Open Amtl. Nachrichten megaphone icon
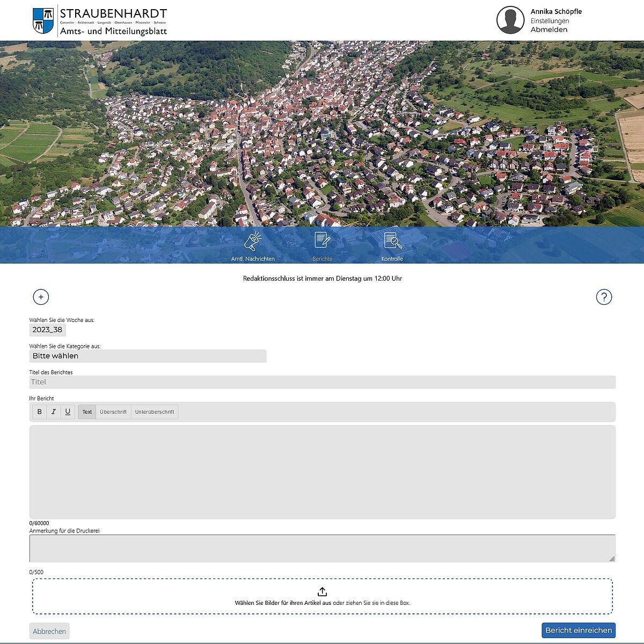Viewport: 644px width, 644px height. click(253, 241)
